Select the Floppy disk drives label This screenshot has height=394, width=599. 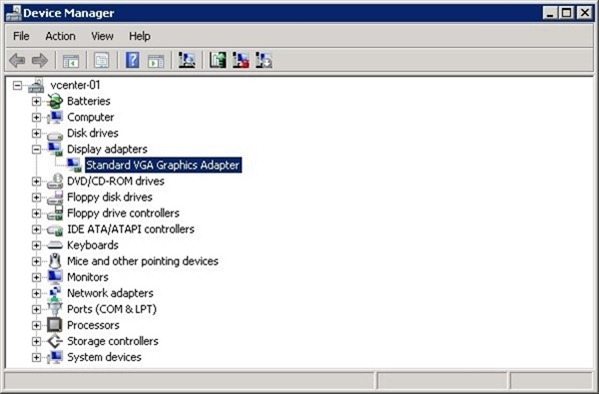[x=110, y=197]
